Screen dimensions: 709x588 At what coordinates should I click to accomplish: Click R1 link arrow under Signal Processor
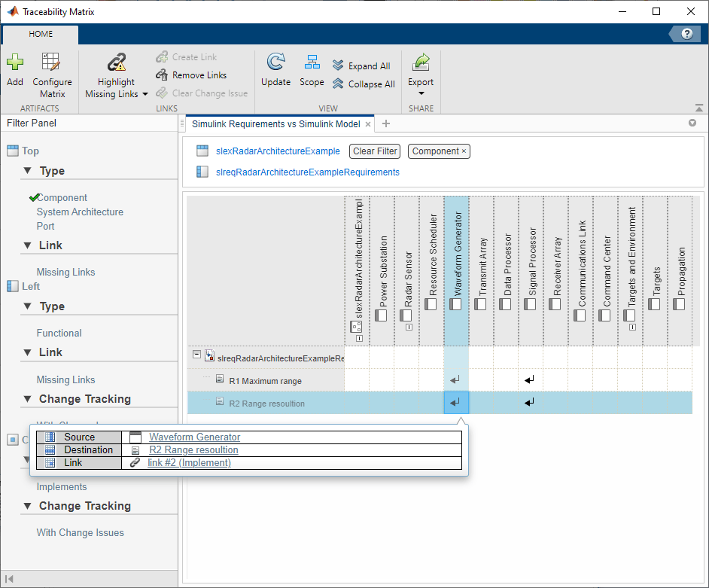coord(530,380)
